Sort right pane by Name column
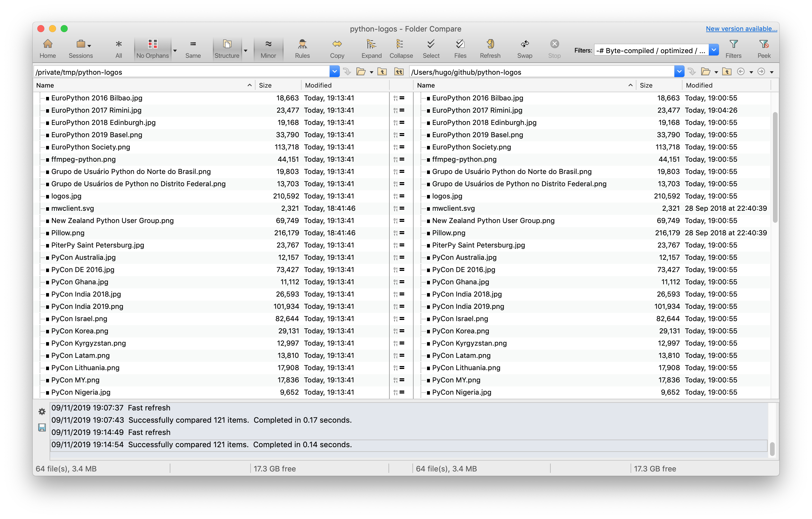The image size is (812, 519). pos(525,85)
